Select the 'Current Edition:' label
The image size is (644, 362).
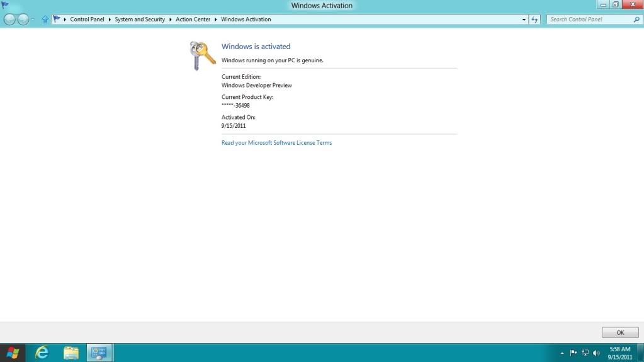[x=241, y=76]
